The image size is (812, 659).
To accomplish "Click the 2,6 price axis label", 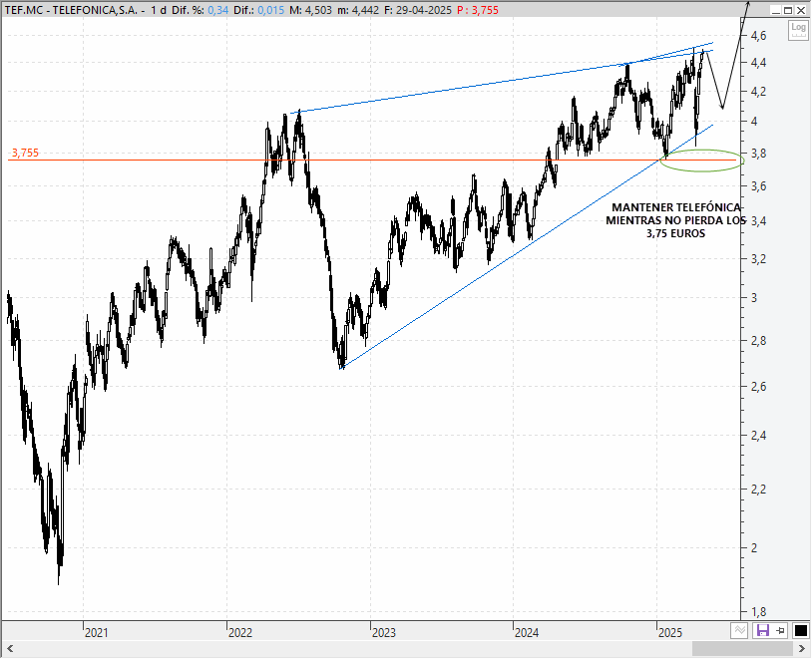I will click(x=759, y=386).
